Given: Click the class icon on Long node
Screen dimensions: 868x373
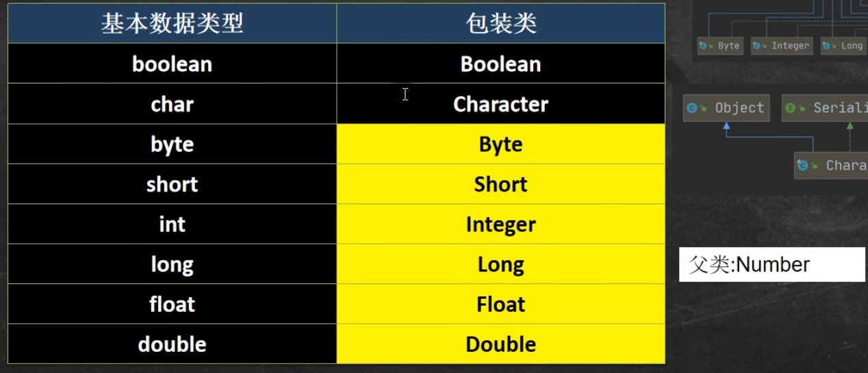Looking at the screenshot, I should click(x=826, y=46).
